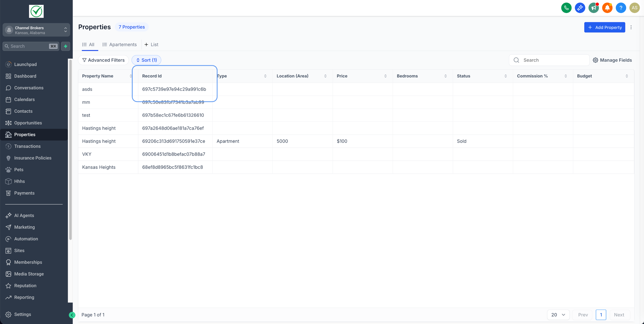The width and height of the screenshot is (644, 324).
Task: Open the three-dot options menu
Action: [x=631, y=27]
